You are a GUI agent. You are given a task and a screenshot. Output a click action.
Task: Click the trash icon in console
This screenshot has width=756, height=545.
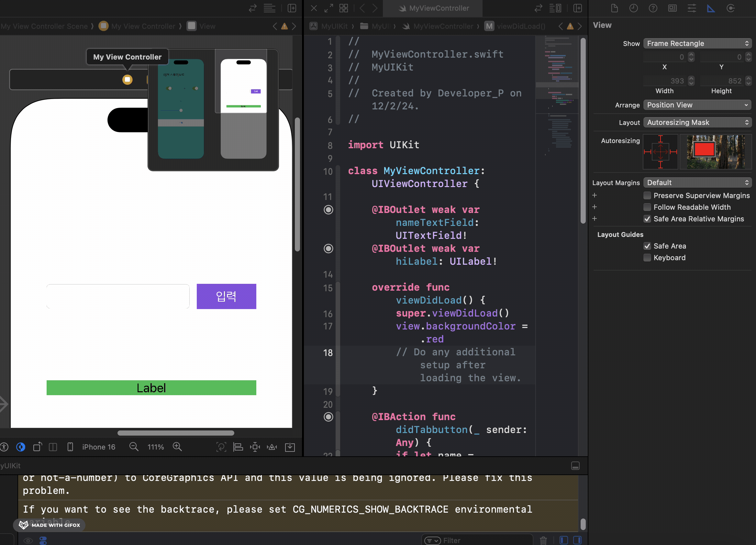pyautogui.click(x=543, y=540)
